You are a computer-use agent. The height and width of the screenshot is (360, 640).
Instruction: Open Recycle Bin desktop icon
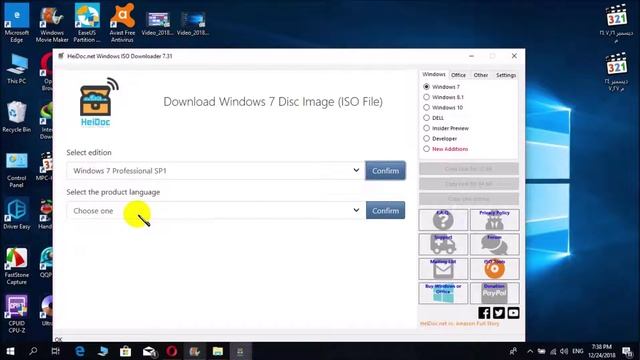tap(16, 117)
